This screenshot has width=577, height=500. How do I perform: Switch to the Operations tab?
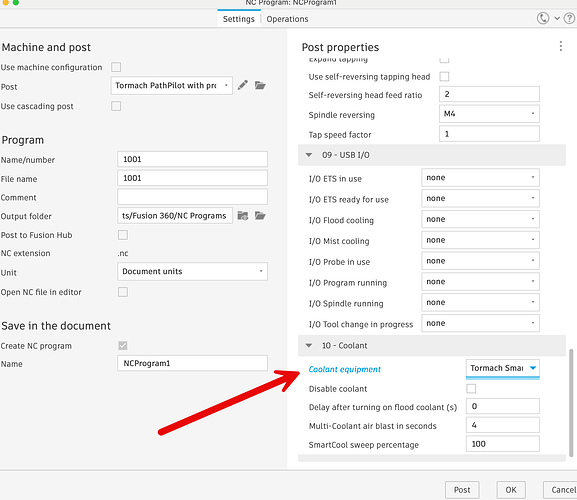(x=287, y=19)
